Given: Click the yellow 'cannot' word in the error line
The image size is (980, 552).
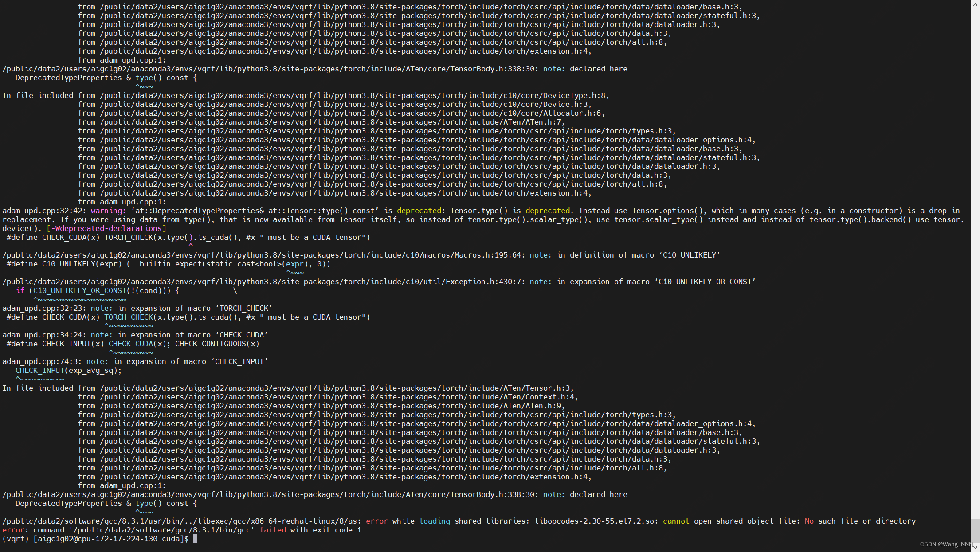Looking at the screenshot, I should [676, 521].
